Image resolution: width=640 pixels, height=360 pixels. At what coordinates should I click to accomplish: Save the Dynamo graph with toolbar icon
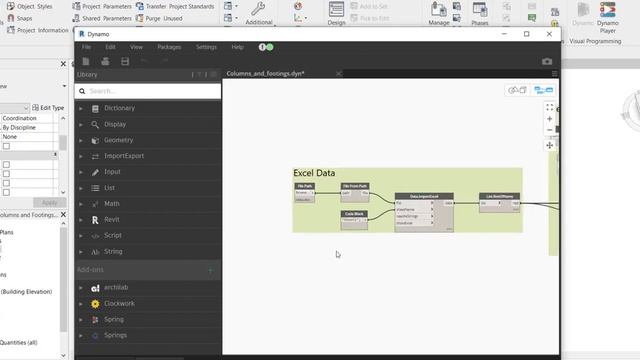pos(125,61)
